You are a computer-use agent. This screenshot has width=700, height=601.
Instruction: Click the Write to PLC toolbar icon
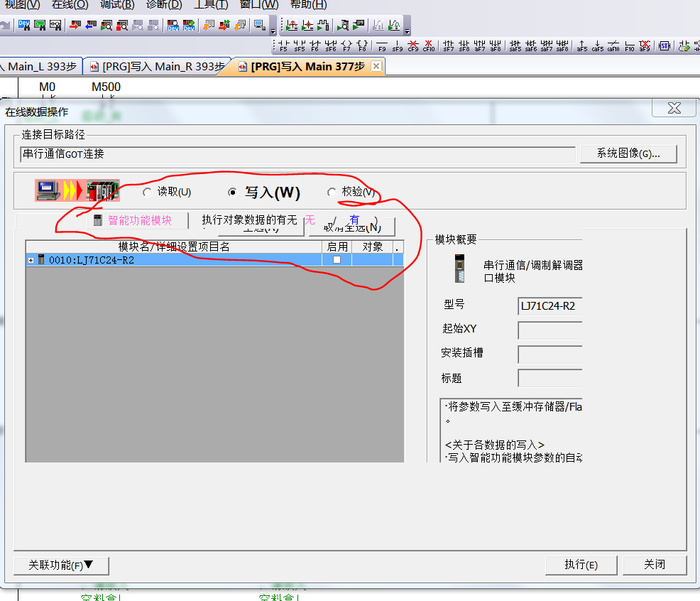(x=74, y=26)
